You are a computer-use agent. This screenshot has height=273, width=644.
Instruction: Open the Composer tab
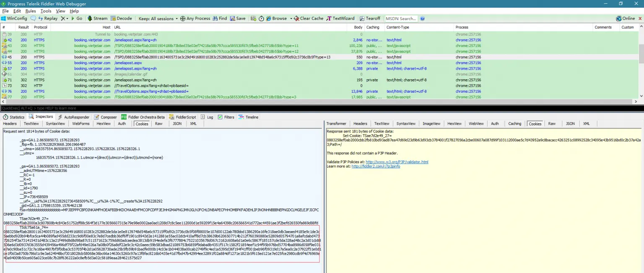pyautogui.click(x=105, y=117)
